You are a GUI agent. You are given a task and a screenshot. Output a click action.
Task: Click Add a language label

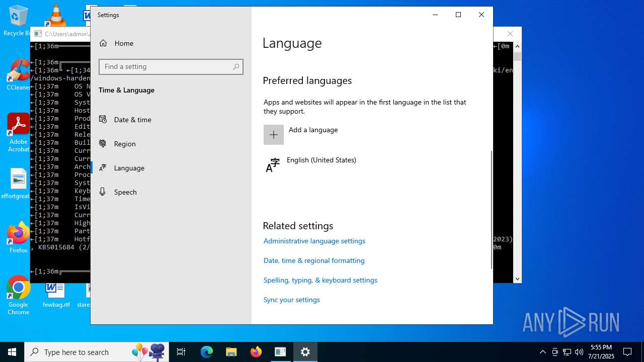pos(313,130)
